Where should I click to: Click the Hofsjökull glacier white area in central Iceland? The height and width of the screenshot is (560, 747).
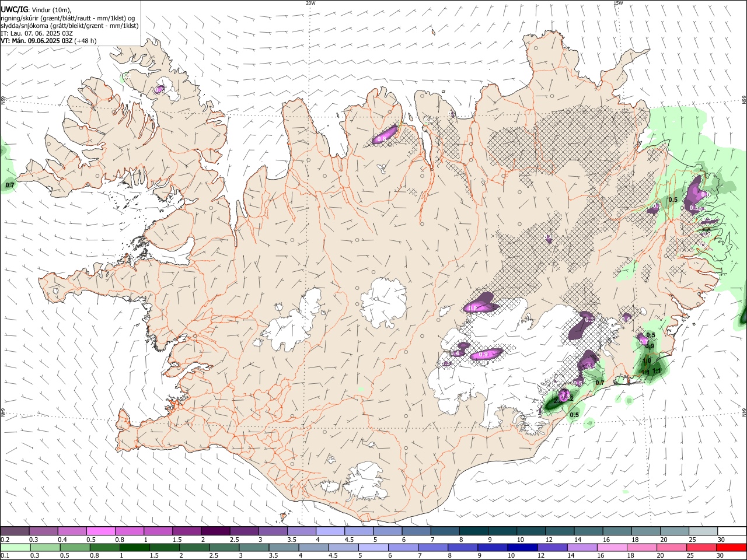[x=383, y=302]
